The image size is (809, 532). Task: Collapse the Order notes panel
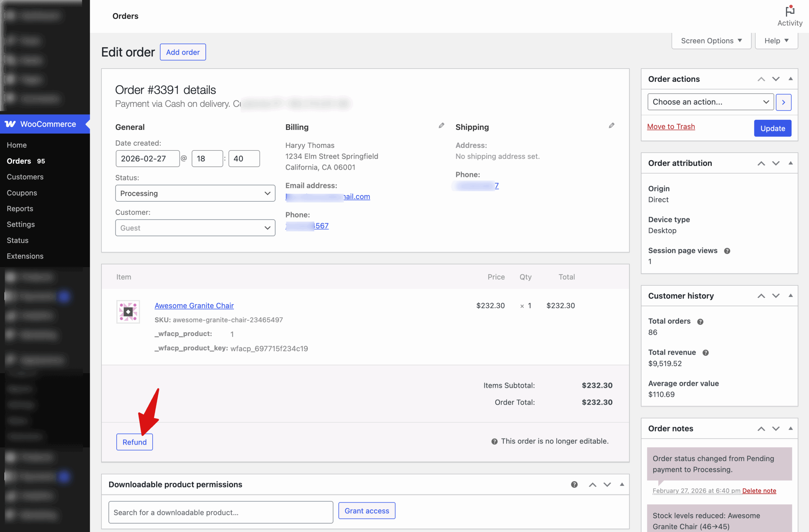[791, 428]
